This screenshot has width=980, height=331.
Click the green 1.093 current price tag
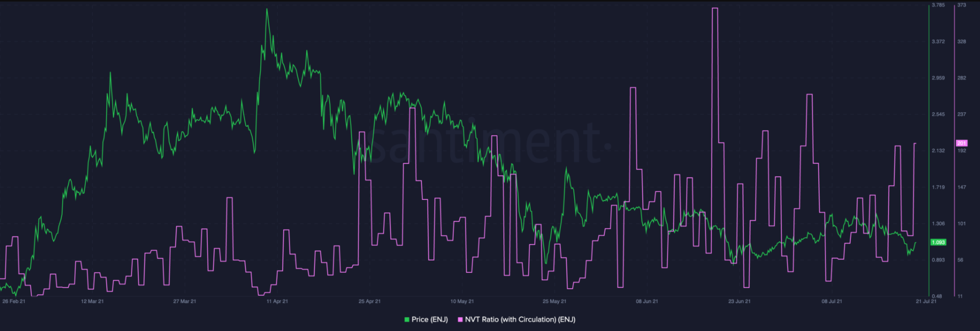click(x=938, y=242)
